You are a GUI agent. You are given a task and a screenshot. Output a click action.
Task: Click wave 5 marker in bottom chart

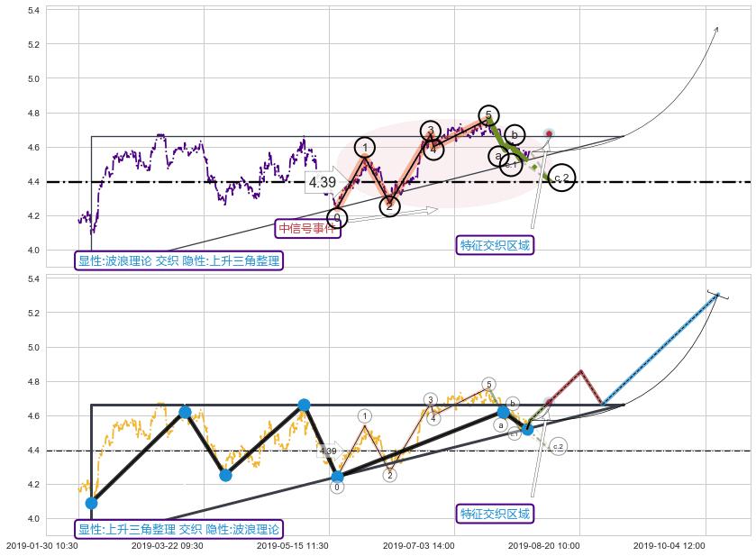(488, 384)
